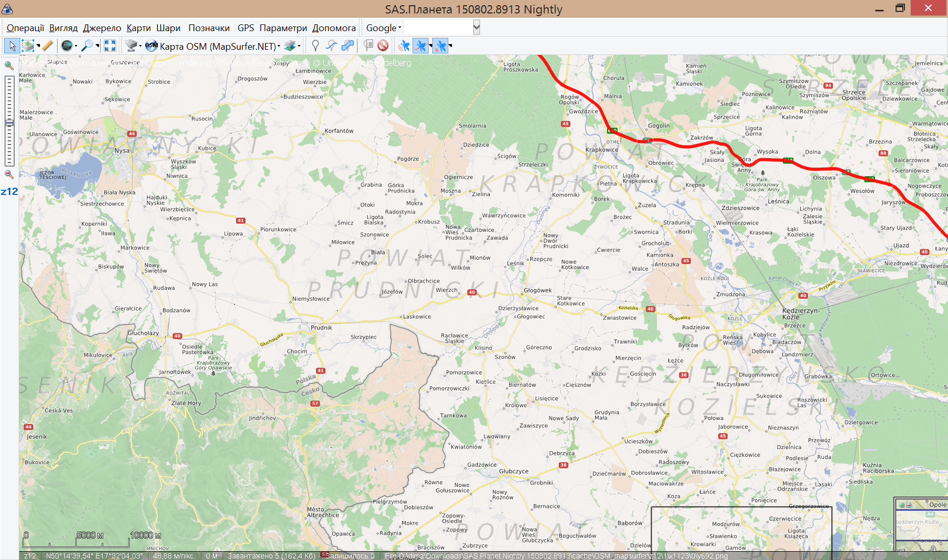Toggle hide all placemarks red icon
The width and height of the screenshot is (948, 560).
coord(383,46)
